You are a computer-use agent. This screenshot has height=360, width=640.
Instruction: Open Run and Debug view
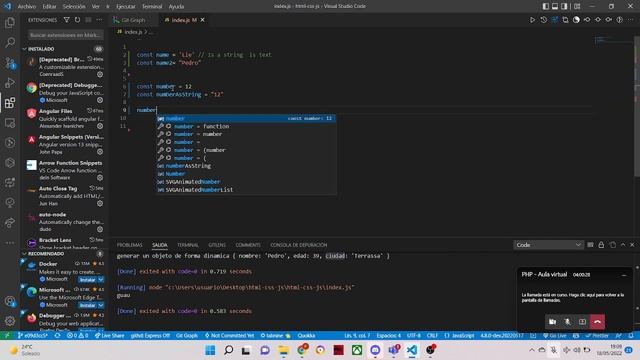click(x=10, y=82)
